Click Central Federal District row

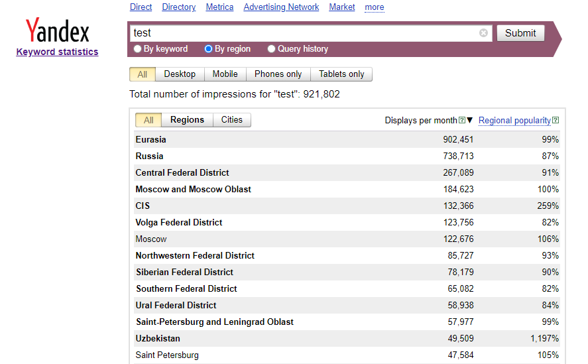click(x=347, y=172)
